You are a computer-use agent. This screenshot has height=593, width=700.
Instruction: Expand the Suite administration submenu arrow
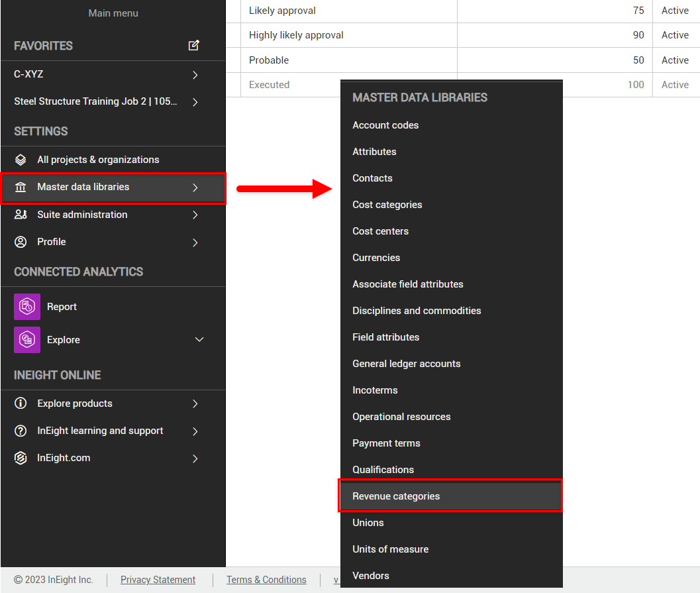pyautogui.click(x=195, y=215)
